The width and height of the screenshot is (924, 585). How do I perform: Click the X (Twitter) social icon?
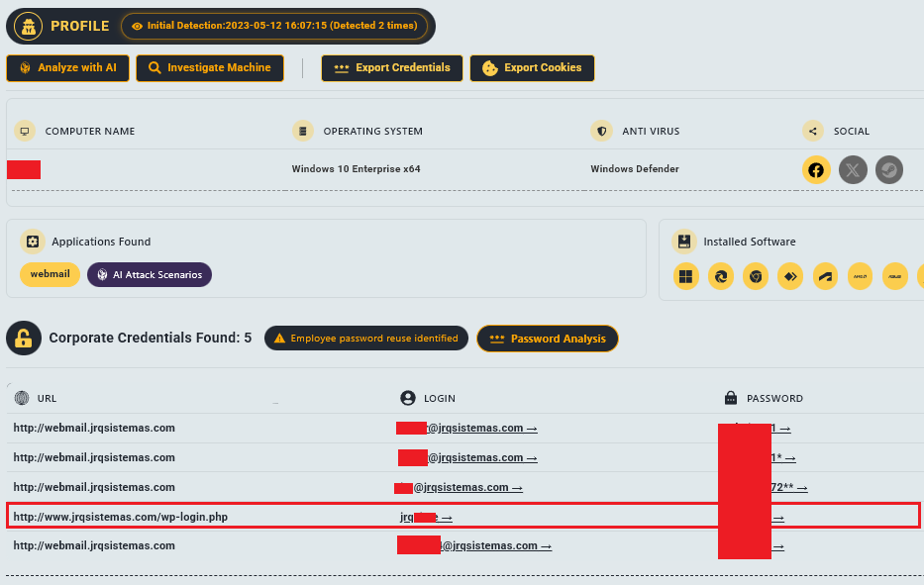(853, 169)
